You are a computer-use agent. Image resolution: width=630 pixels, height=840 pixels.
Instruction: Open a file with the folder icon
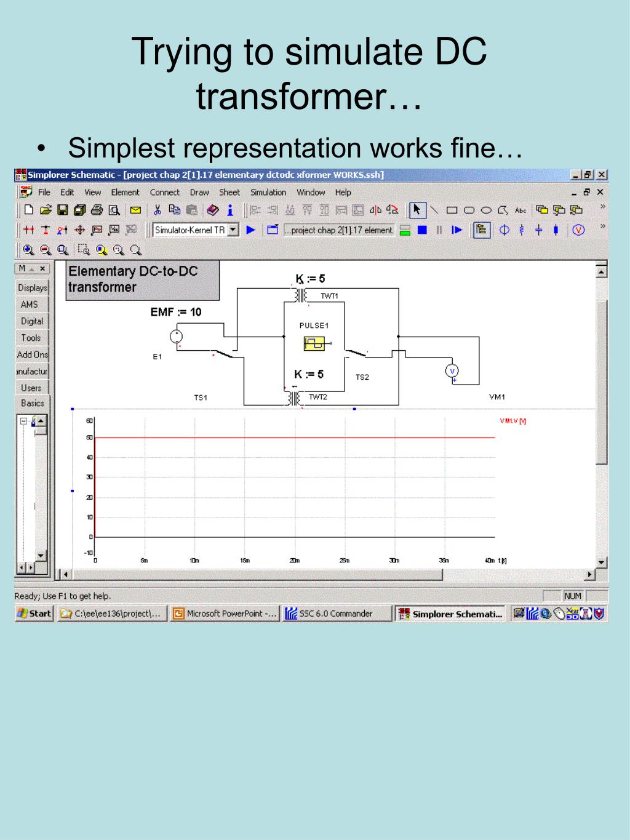(46, 210)
